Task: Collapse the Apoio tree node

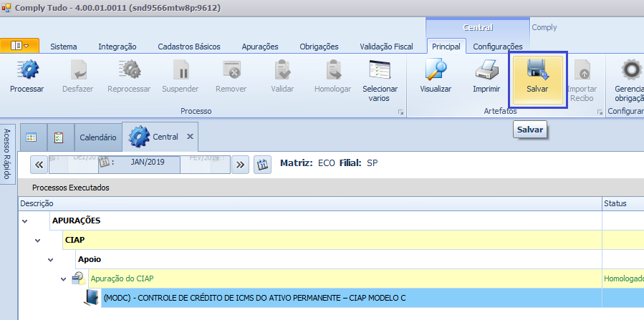Action: click(51, 260)
